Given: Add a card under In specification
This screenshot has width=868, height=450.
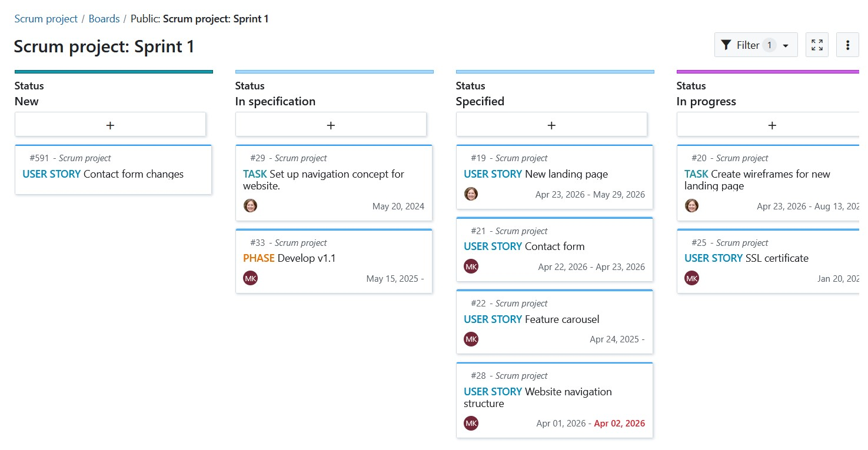Looking at the screenshot, I should [x=331, y=124].
